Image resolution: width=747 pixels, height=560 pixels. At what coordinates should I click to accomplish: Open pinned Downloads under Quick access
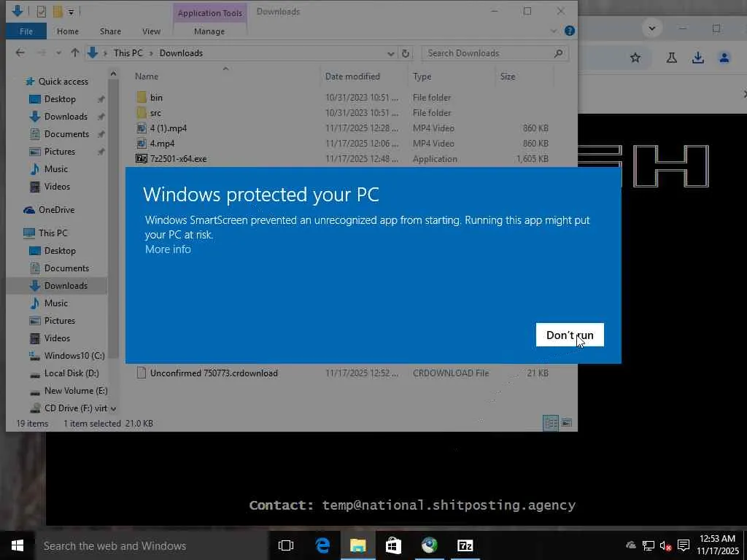tap(66, 117)
